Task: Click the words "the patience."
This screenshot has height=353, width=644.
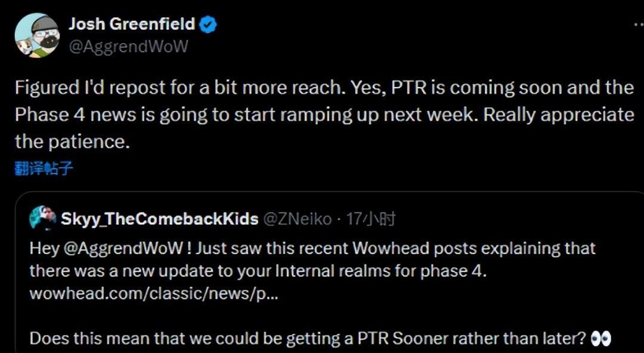Action: [x=72, y=141]
